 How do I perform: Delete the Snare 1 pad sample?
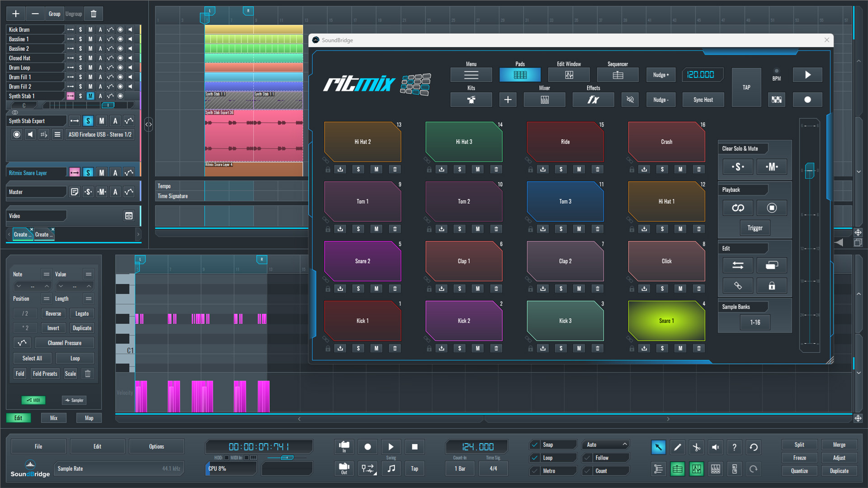point(699,348)
